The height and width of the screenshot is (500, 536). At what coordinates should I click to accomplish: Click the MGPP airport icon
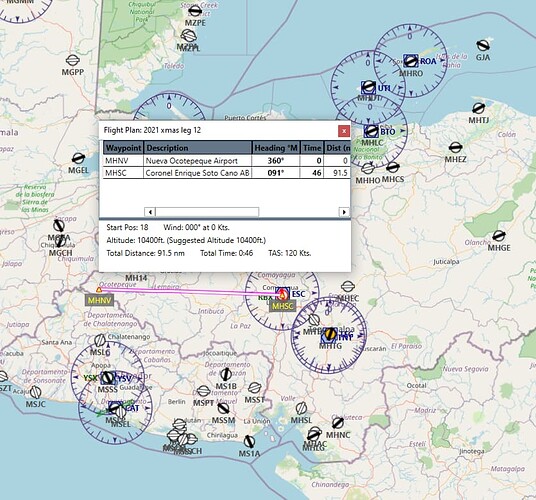[x=72, y=60]
